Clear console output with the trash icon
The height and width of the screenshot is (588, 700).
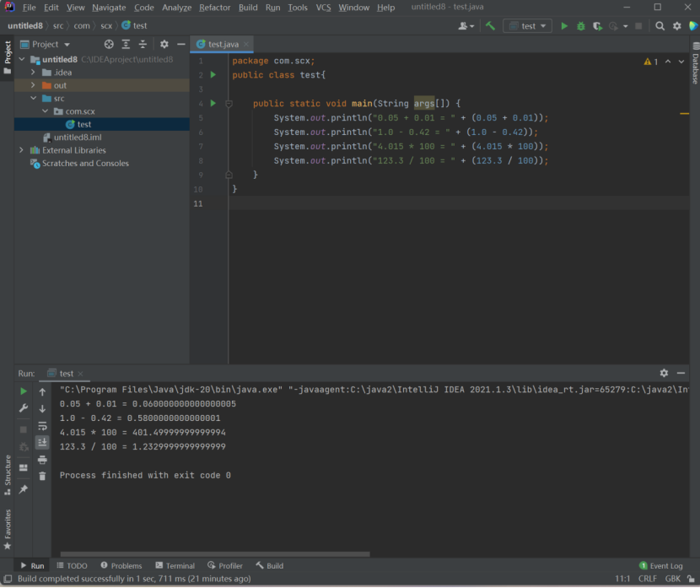[42, 477]
